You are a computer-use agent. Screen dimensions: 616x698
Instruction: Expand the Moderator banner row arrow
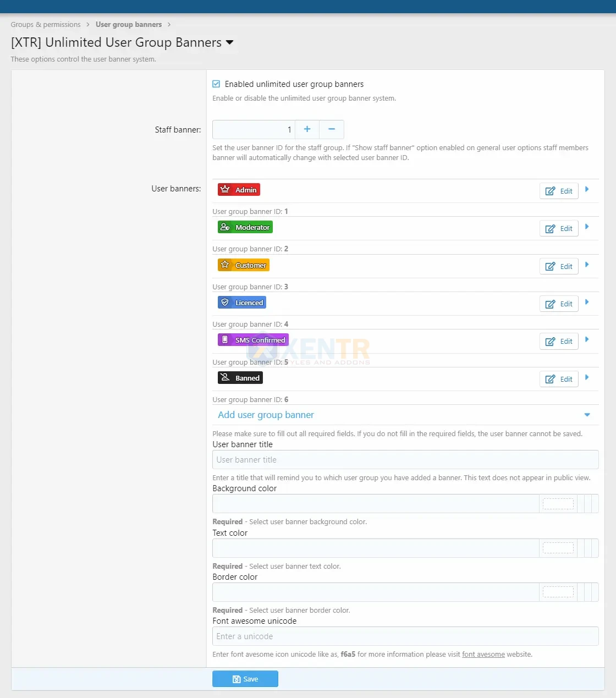587,227
